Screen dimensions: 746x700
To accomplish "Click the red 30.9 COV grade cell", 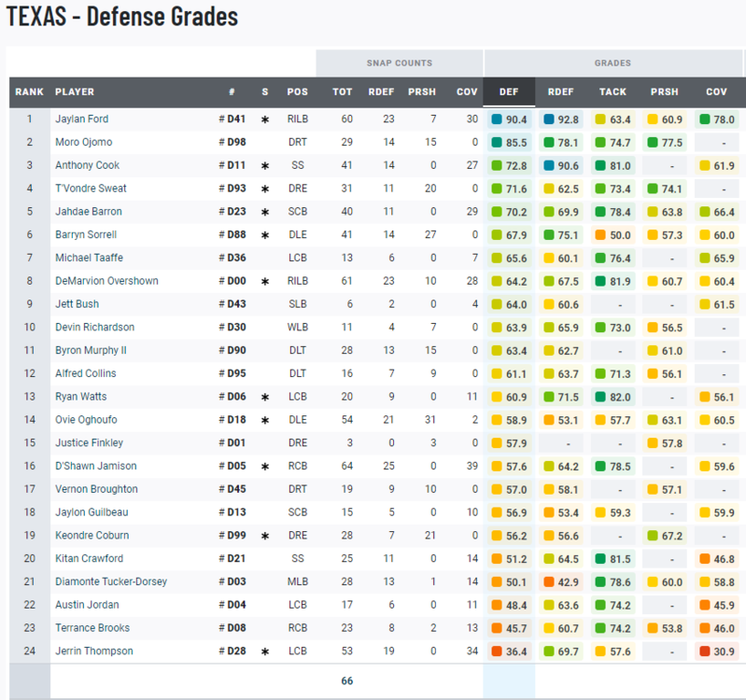I will (715, 651).
